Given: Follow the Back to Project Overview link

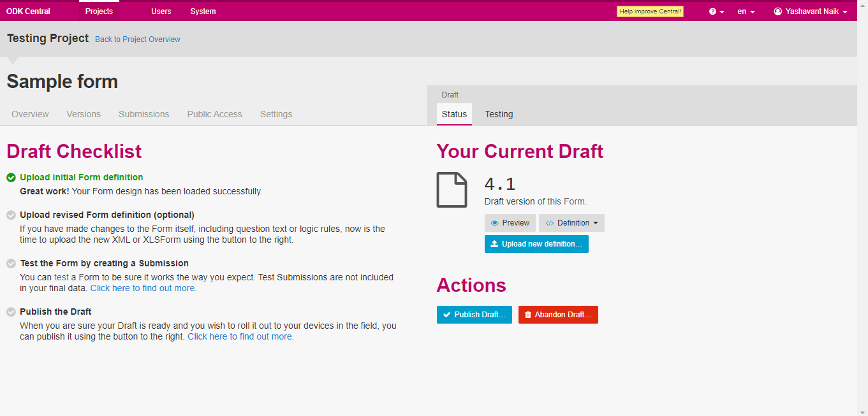Looking at the screenshot, I should click(x=138, y=39).
